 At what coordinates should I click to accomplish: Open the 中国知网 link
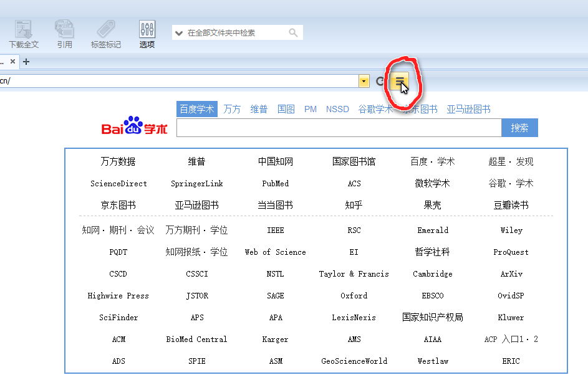tap(275, 161)
